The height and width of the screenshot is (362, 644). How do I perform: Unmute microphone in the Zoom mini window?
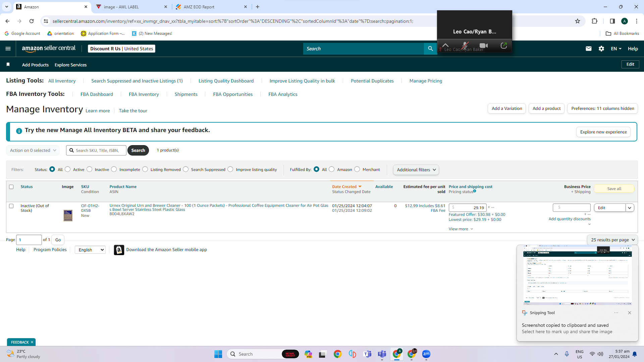[x=465, y=45]
